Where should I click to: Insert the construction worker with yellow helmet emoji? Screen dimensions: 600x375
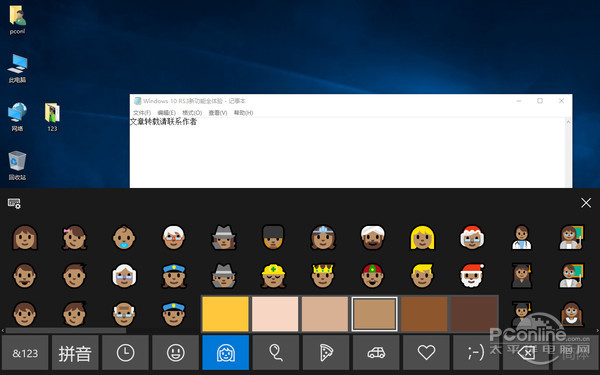(x=273, y=276)
